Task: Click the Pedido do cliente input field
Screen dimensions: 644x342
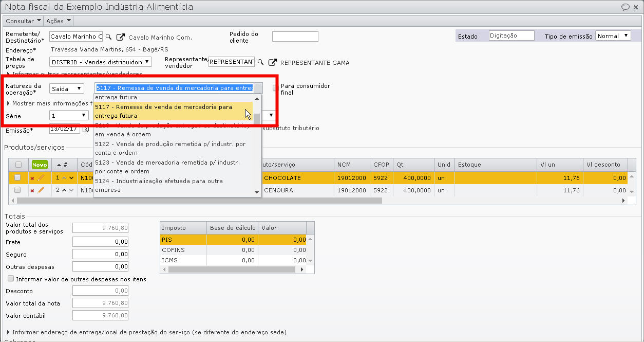Action: (295, 37)
